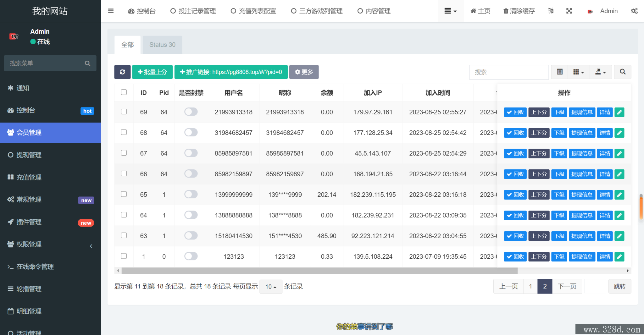Viewport: 644px width, 335px height.
Task: Click the refresh table icon button
Action: coord(122,72)
